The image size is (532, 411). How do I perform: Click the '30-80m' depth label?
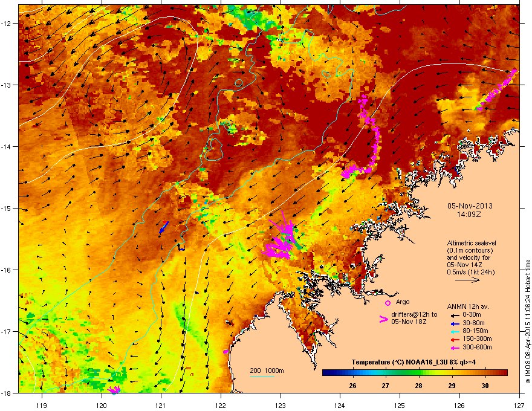pyautogui.click(x=473, y=323)
